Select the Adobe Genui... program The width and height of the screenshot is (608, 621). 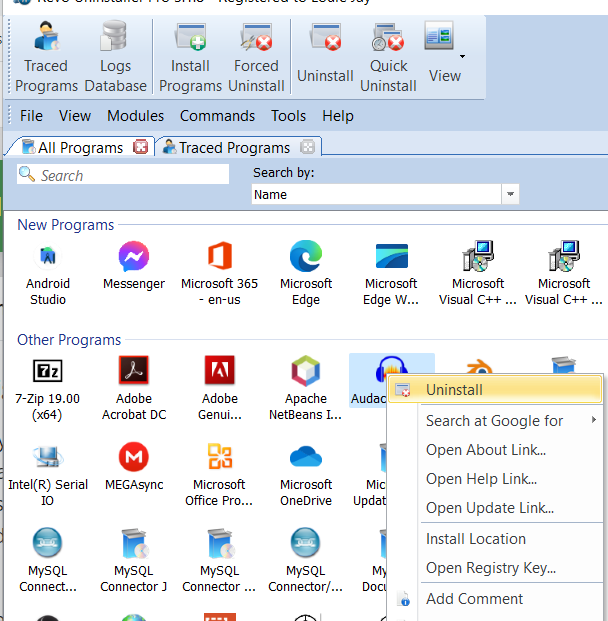coord(220,388)
